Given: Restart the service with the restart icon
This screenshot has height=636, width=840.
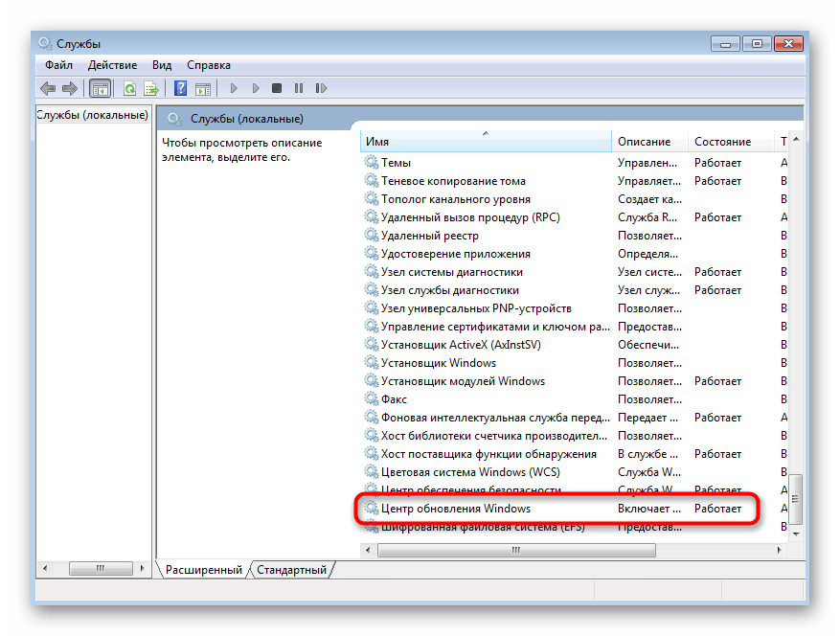Looking at the screenshot, I should 321,88.
